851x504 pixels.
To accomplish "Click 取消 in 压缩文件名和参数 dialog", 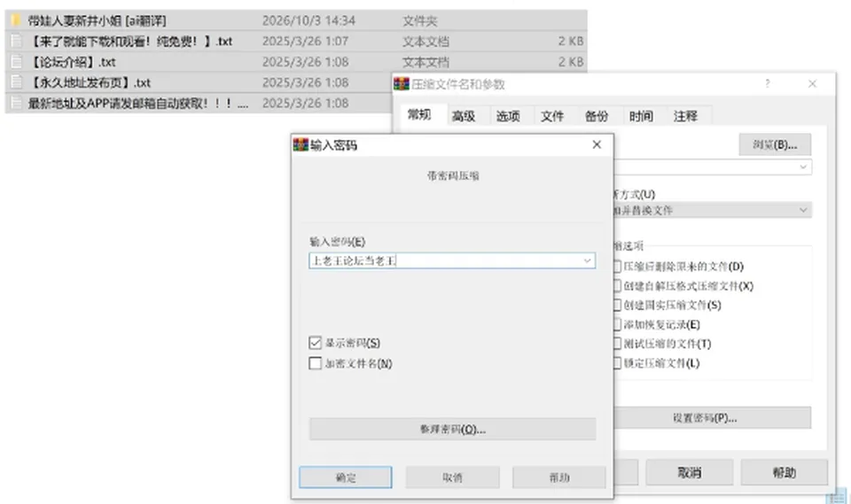I will [x=690, y=472].
